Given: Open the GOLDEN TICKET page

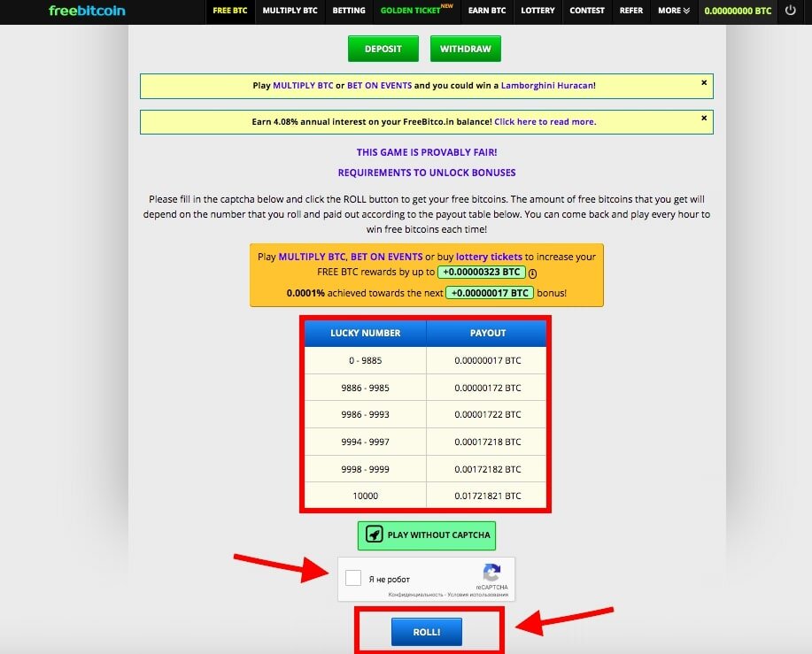Looking at the screenshot, I should coord(416,11).
